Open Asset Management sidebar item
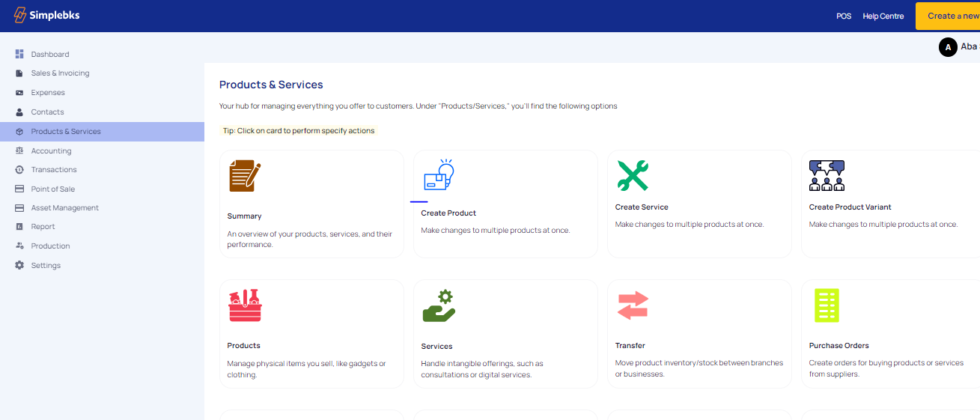This screenshot has width=980, height=420. [x=64, y=208]
